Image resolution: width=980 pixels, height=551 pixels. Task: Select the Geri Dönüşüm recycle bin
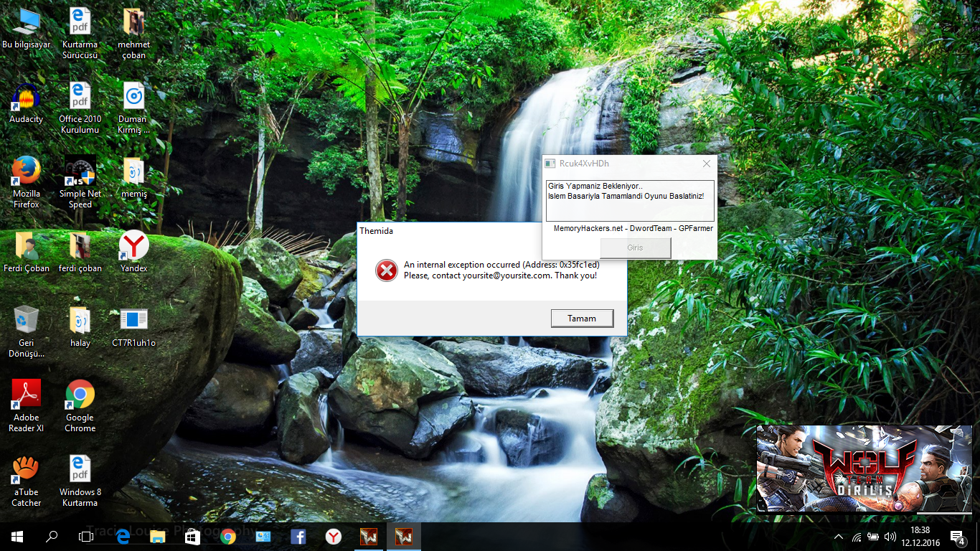point(27,332)
